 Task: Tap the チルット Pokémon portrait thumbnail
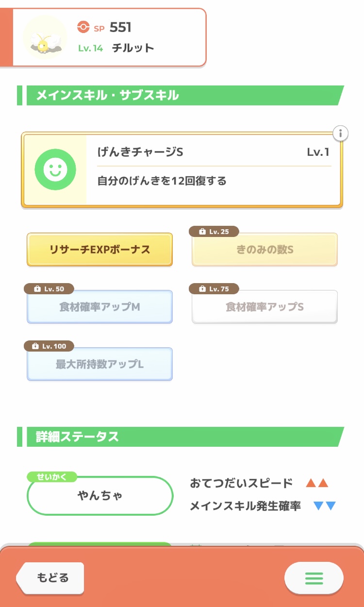coord(45,37)
